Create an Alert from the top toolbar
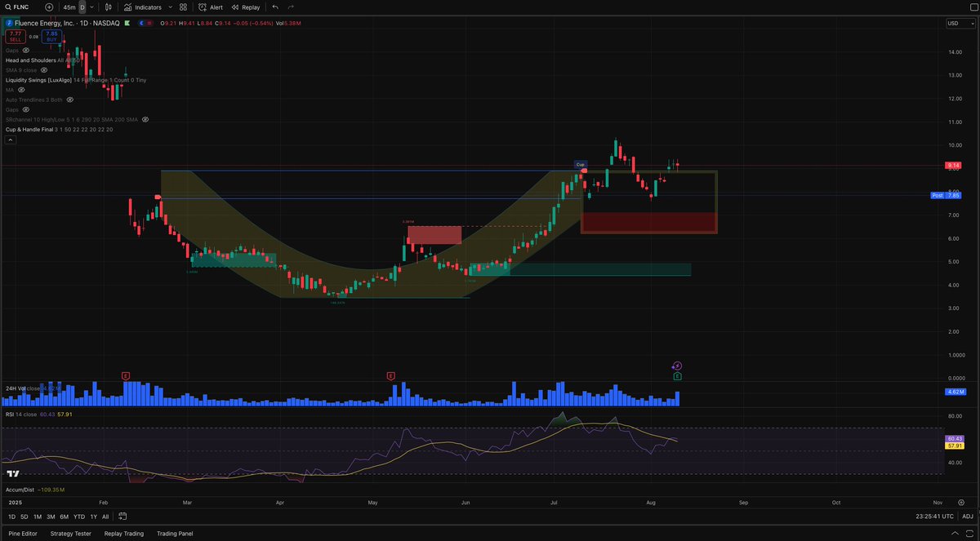Image resolution: width=980 pixels, height=541 pixels. (211, 7)
